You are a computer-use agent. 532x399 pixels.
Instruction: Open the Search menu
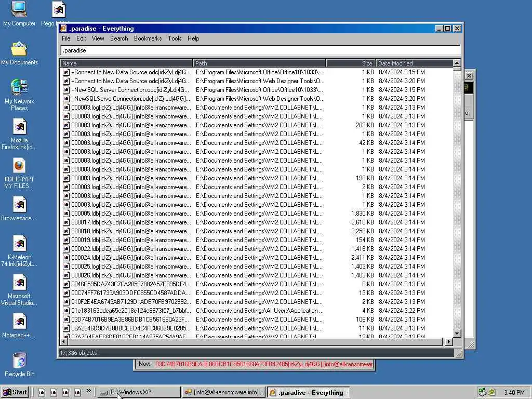coord(119,38)
